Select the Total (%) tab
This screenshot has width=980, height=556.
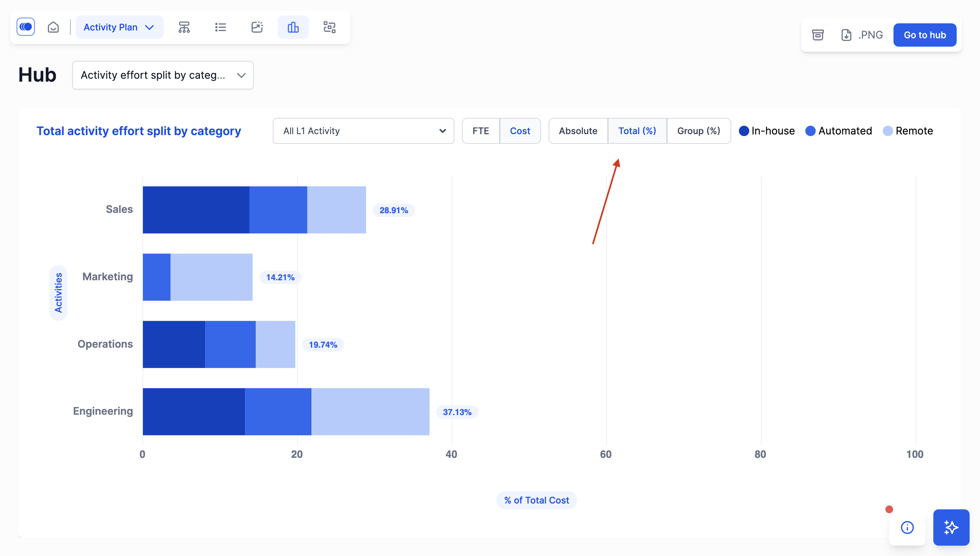click(x=637, y=131)
